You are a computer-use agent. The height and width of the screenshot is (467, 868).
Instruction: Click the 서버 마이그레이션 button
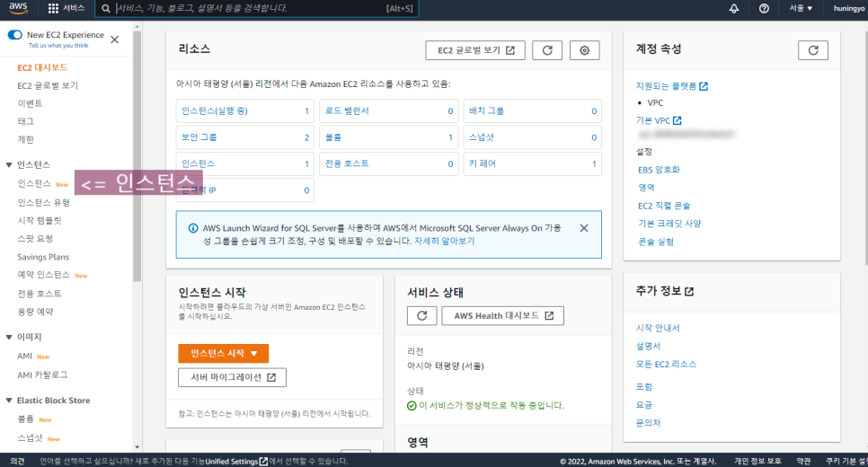point(233,377)
